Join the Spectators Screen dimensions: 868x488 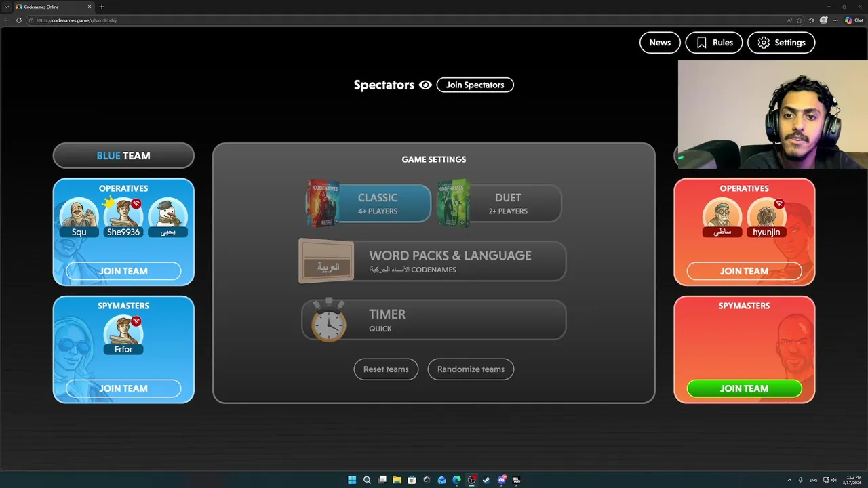pyautogui.click(x=475, y=85)
